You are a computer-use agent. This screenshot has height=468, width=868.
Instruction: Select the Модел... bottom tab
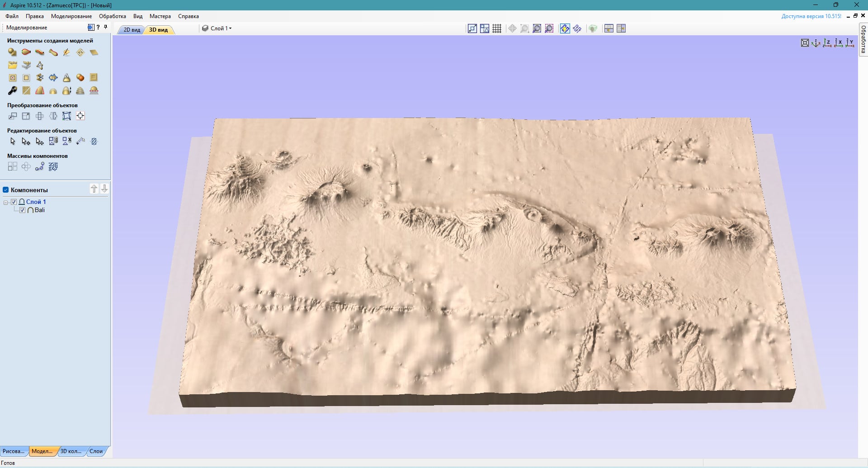[x=42, y=451]
